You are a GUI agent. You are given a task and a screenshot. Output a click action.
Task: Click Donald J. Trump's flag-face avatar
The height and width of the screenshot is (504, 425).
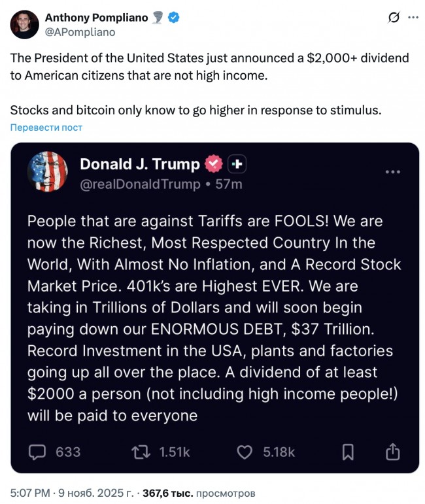coord(48,172)
